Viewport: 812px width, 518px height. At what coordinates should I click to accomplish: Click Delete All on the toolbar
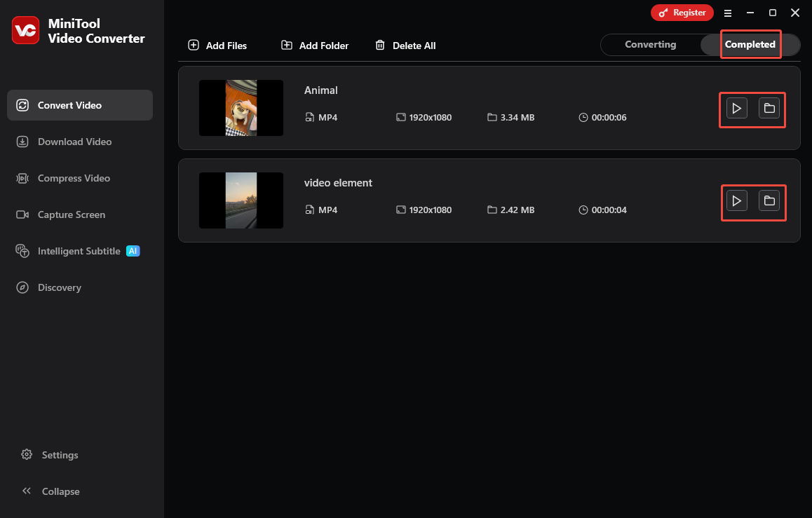tap(405, 45)
